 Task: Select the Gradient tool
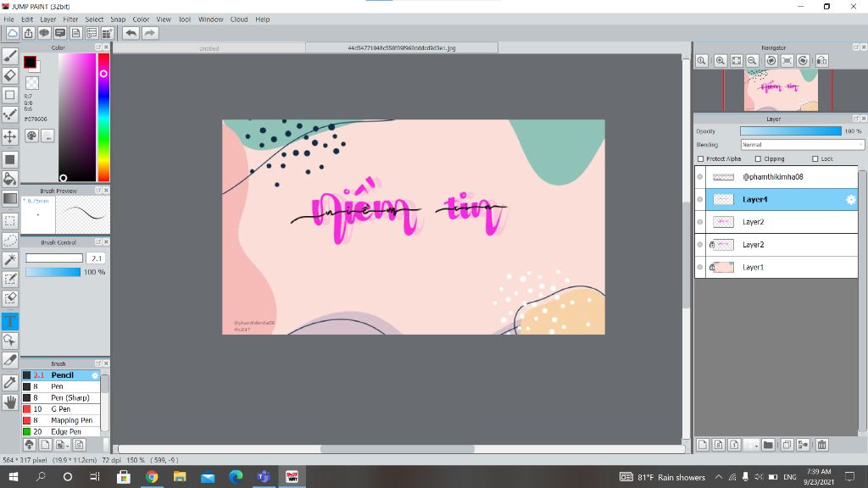pos(10,198)
